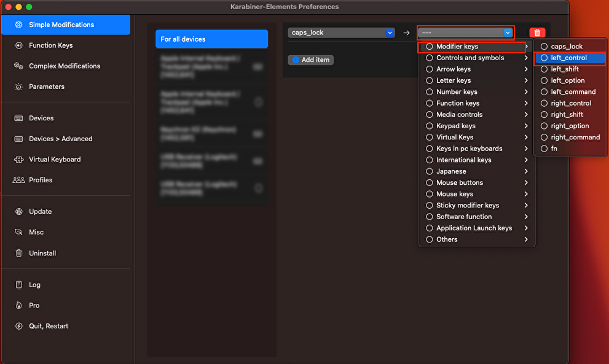Click the Log document icon
Image resolution: width=609 pixels, height=364 pixels.
tap(18, 284)
